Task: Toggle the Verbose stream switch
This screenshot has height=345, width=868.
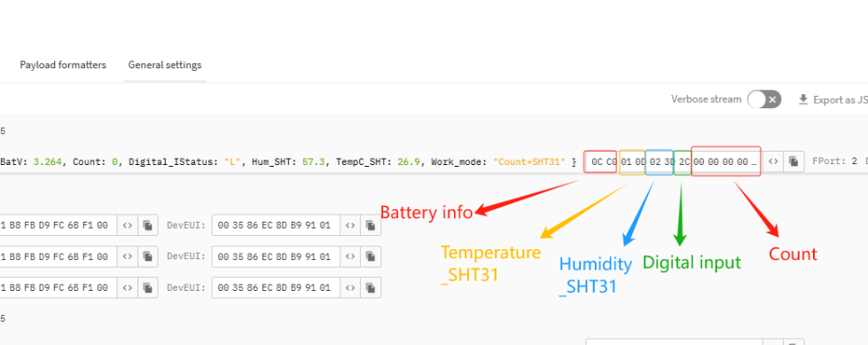Action: point(764,99)
